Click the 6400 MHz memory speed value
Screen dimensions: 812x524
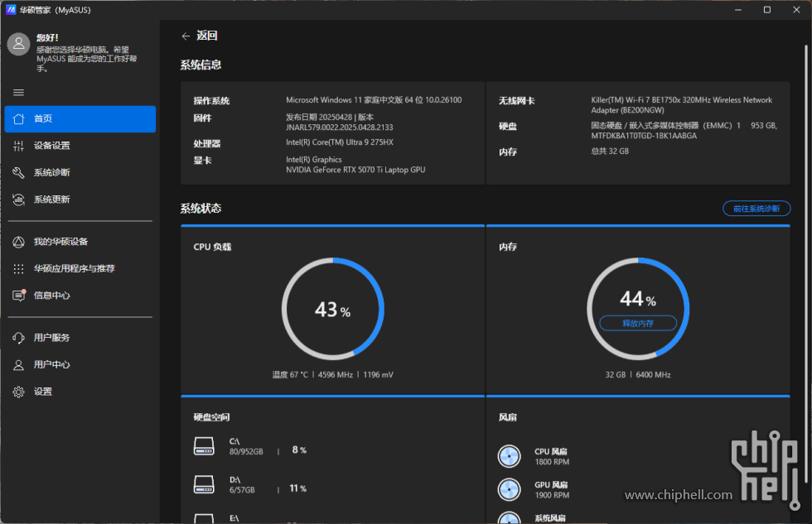point(653,375)
